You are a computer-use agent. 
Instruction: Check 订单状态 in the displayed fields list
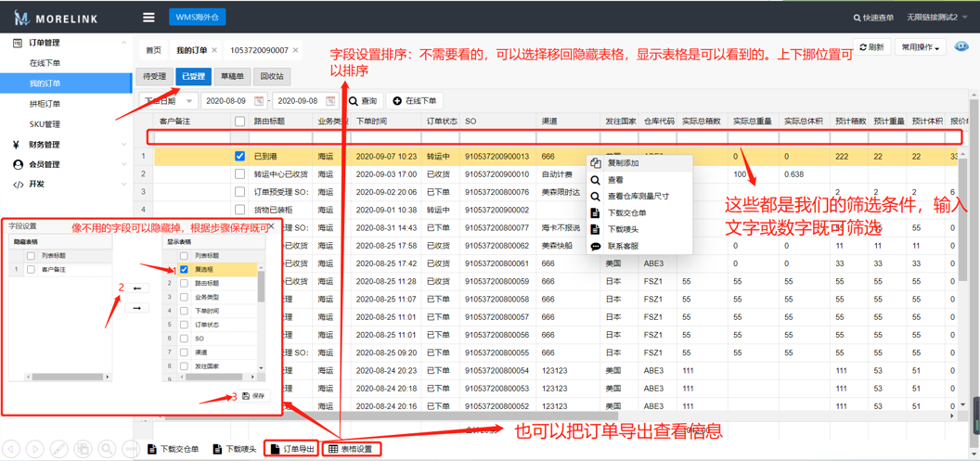tap(184, 325)
